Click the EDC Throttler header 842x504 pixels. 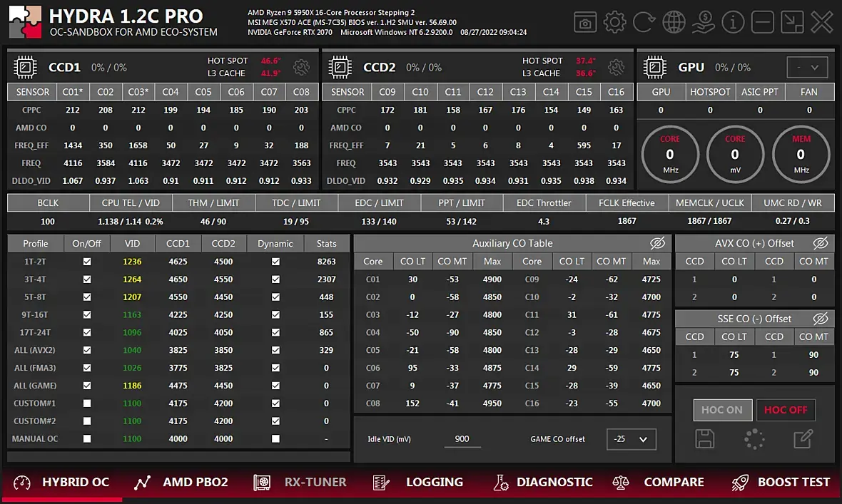click(x=544, y=203)
